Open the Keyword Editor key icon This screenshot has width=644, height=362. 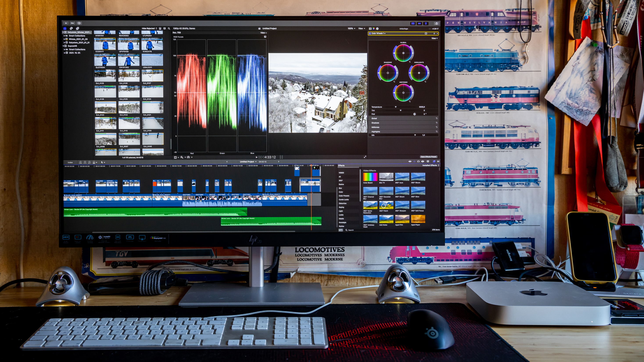[x=72, y=23]
